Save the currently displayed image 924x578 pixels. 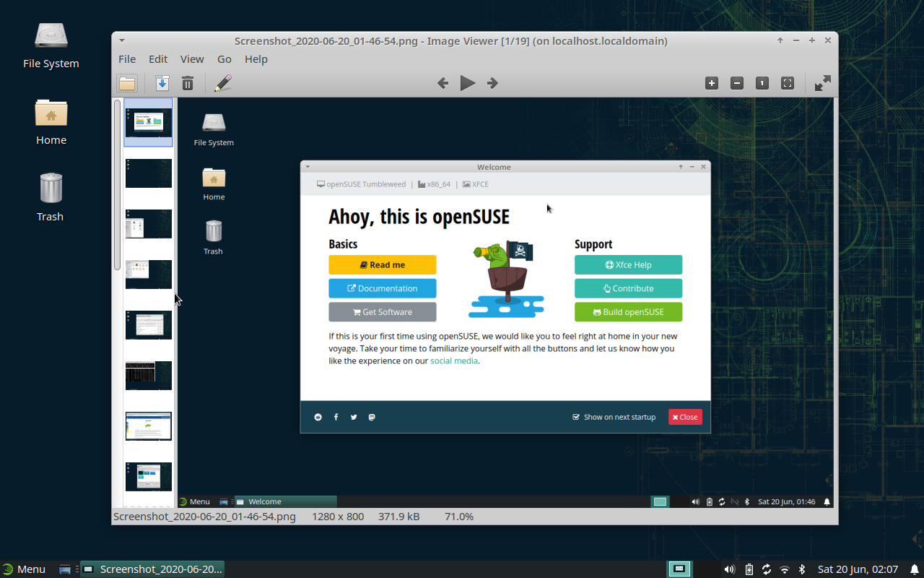point(162,82)
